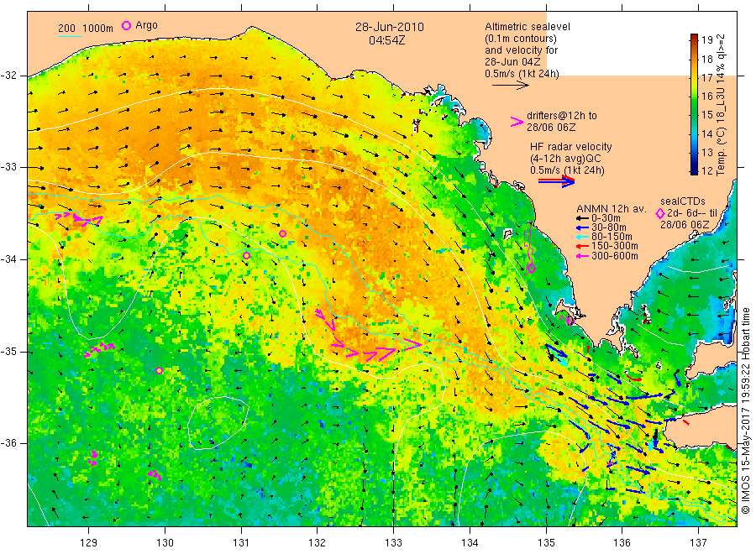
Task: Click the magenta Argo circle in the legend
Action: pos(126,25)
